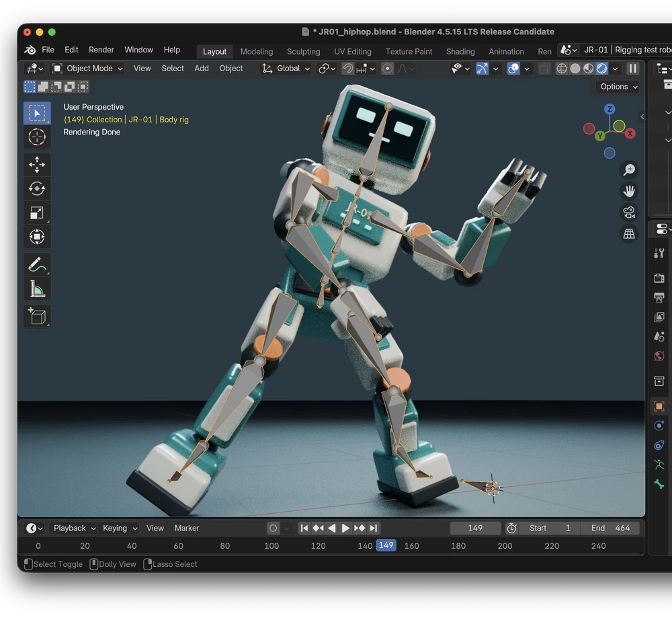Activate the Move tool
The image size is (672, 618).
click(x=37, y=165)
